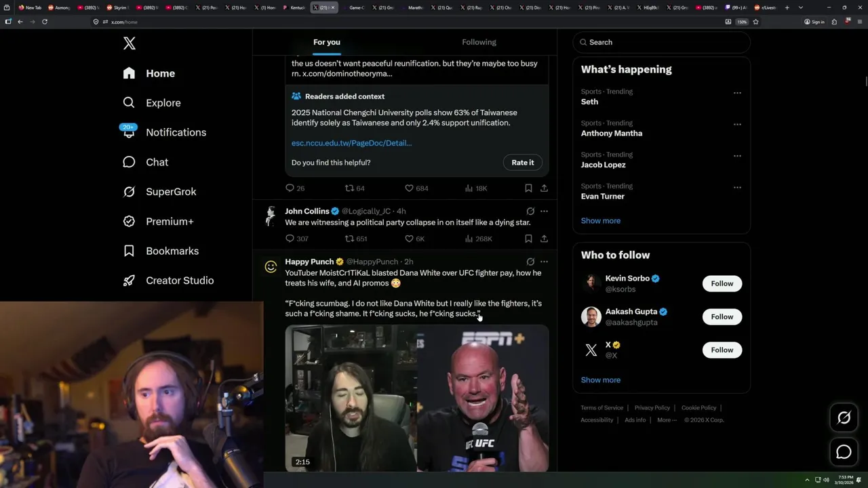This screenshot has height=488, width=868.
Task: Follow Kevin Sorbo
Action: [x=722, y=283]
